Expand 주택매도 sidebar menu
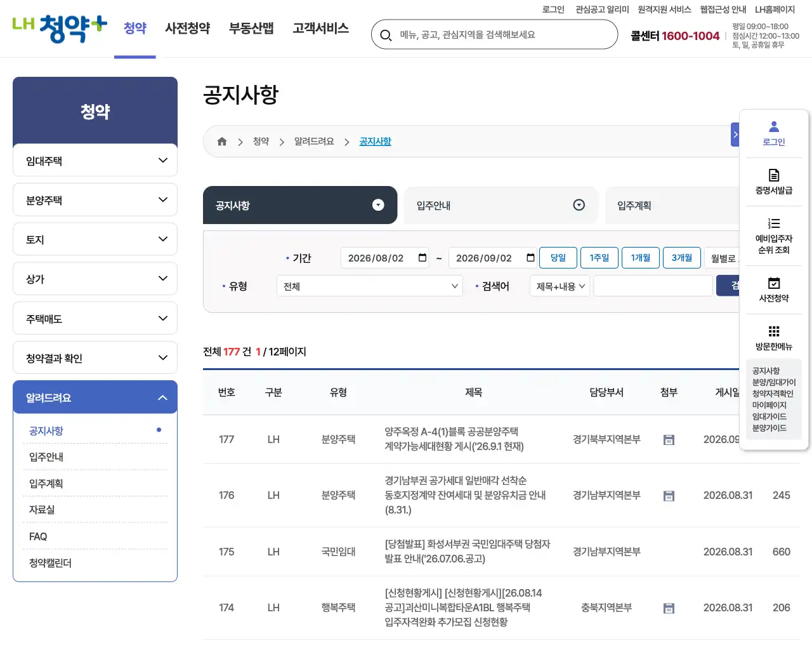This screenshot has height=650, width=812. pos(95,319)
